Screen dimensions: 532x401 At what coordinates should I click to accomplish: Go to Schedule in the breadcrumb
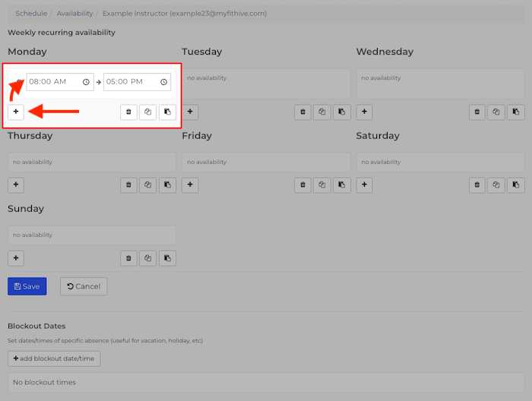pyautogui.click(x=30, y=14)
